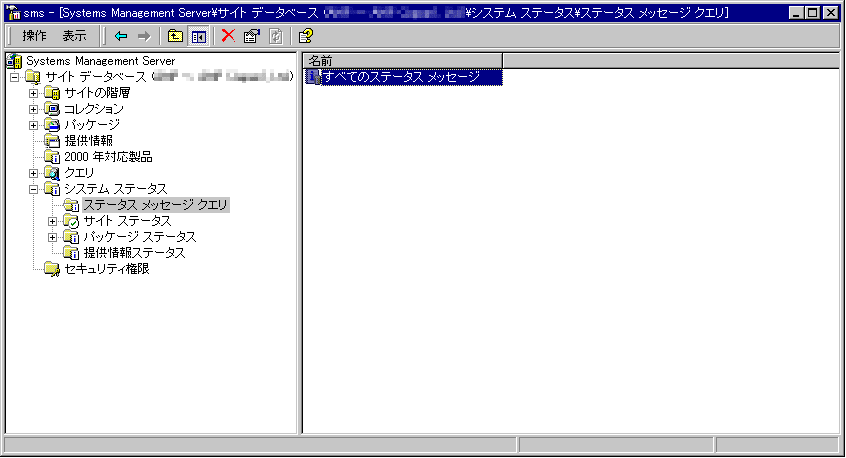Go up one level with folder icon
The height and width of the screenshot is (458, 846).
pyautogui.click(x=175, y=36)
